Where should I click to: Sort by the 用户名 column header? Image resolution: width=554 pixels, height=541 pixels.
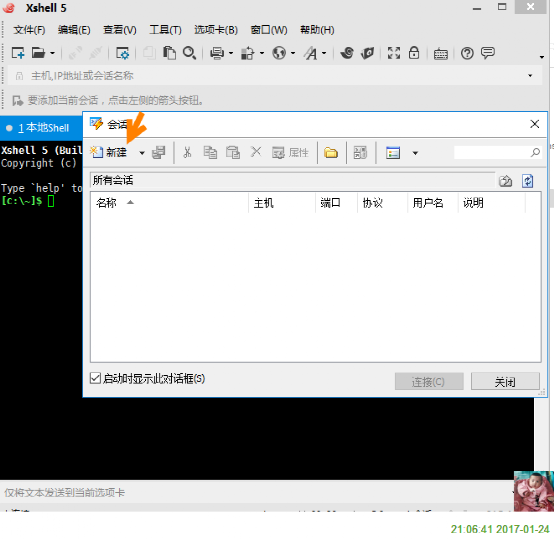tap(433, 203)
